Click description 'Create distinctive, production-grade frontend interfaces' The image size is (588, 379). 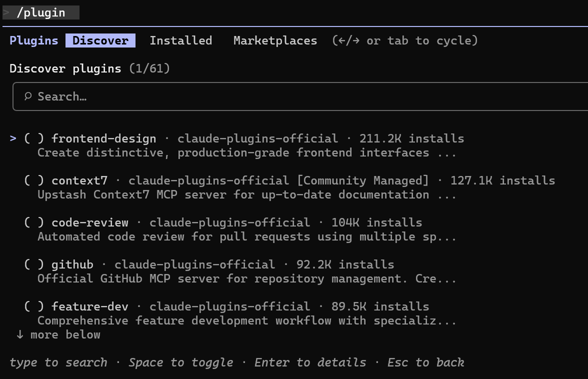(233, 153)
